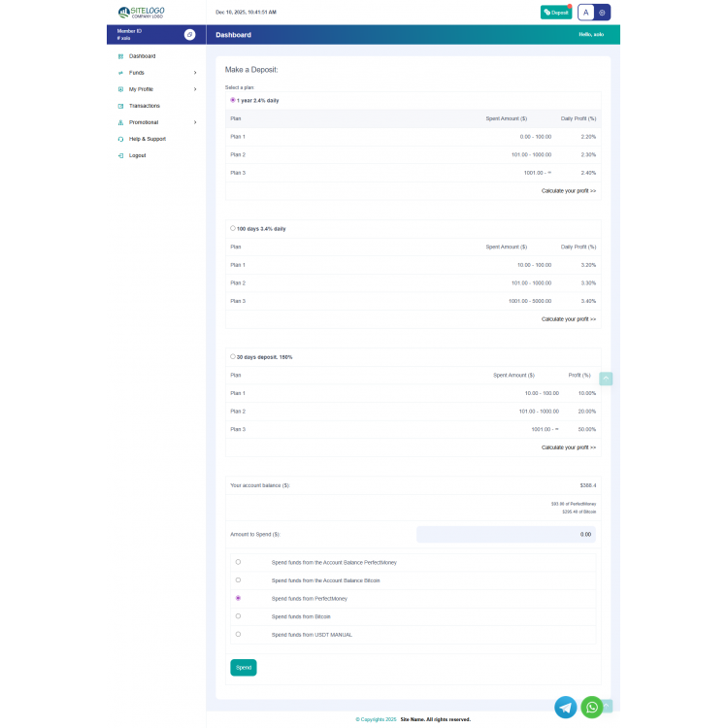Click the settings gear icon in the header
The image size is (728, 728).
602,13
